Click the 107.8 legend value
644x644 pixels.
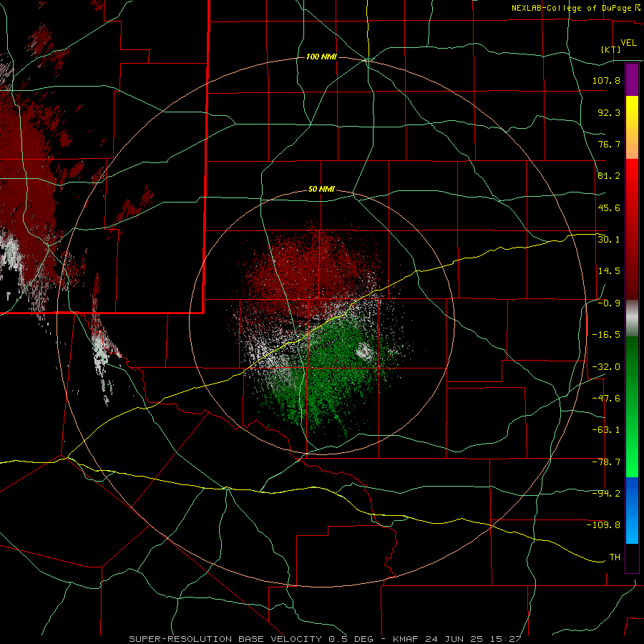[x=606, y=80]
